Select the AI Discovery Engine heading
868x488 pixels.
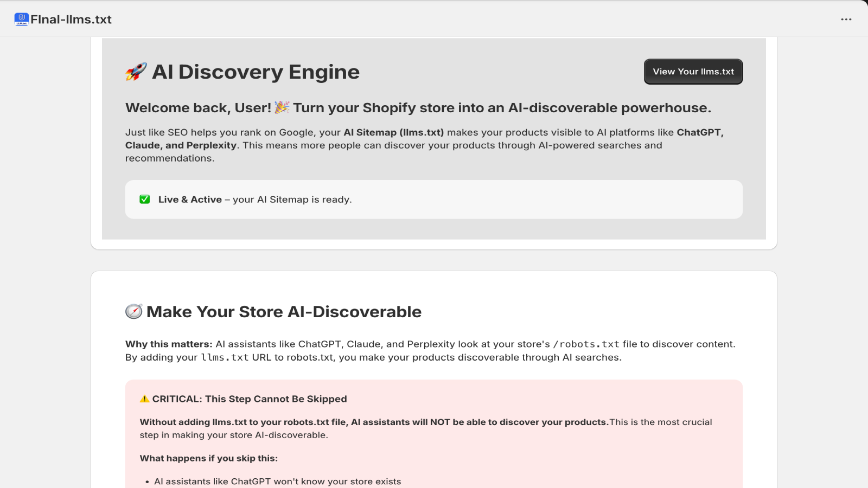(256, 72)
